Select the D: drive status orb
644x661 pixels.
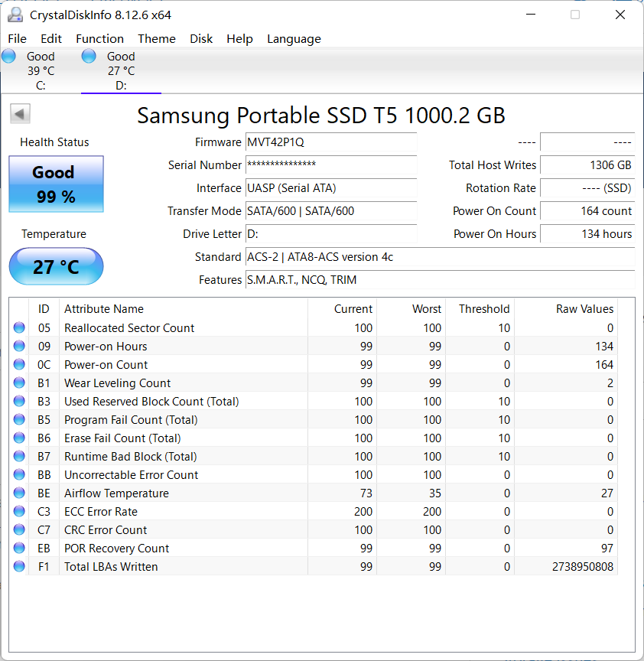(x=89, y=56)
